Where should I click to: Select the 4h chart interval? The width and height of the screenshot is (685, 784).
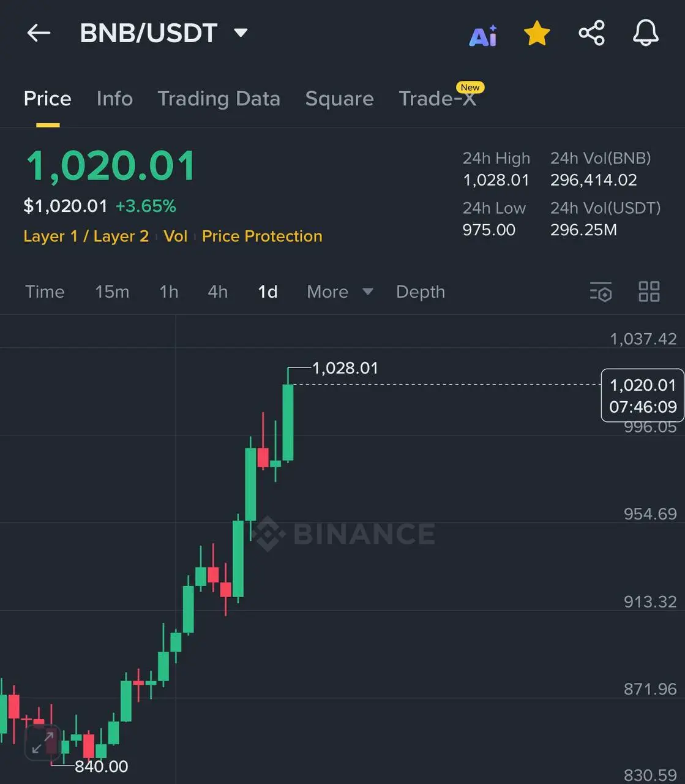[218, 292]
